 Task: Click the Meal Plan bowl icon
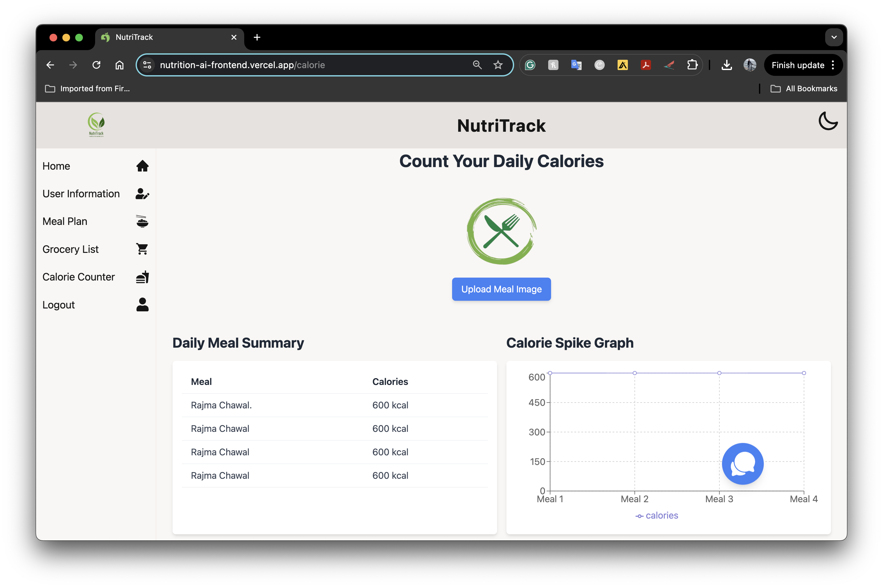point(142,221)
